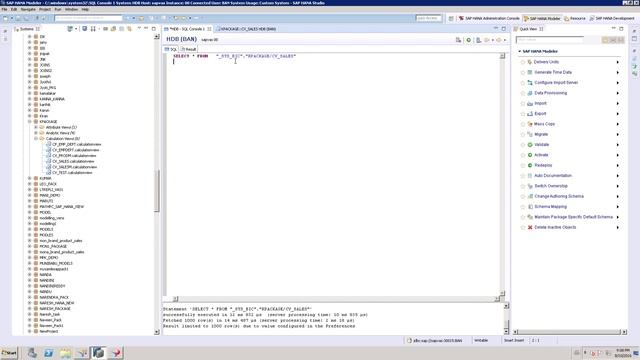Click the Open Perspective icon beside Quick Access
640x360 pixels.
451,18
